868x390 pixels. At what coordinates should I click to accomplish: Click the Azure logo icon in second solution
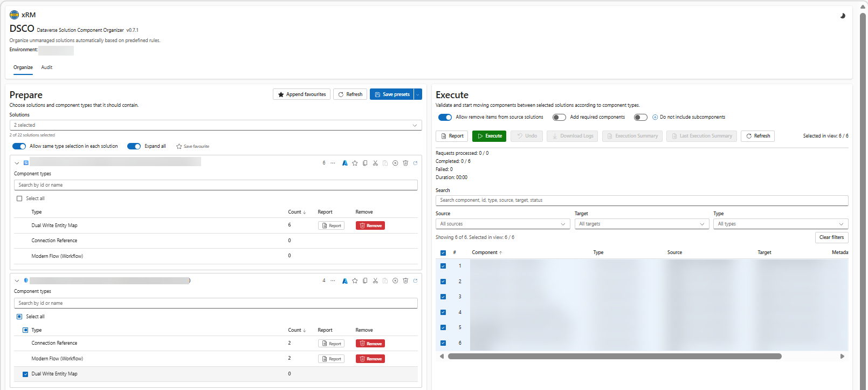345,280
